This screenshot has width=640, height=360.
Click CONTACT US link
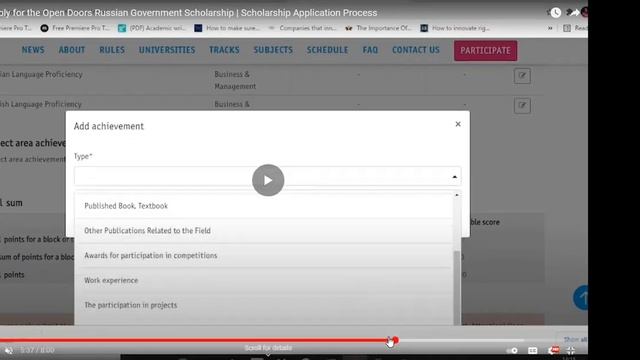click(x=416, y=50)
